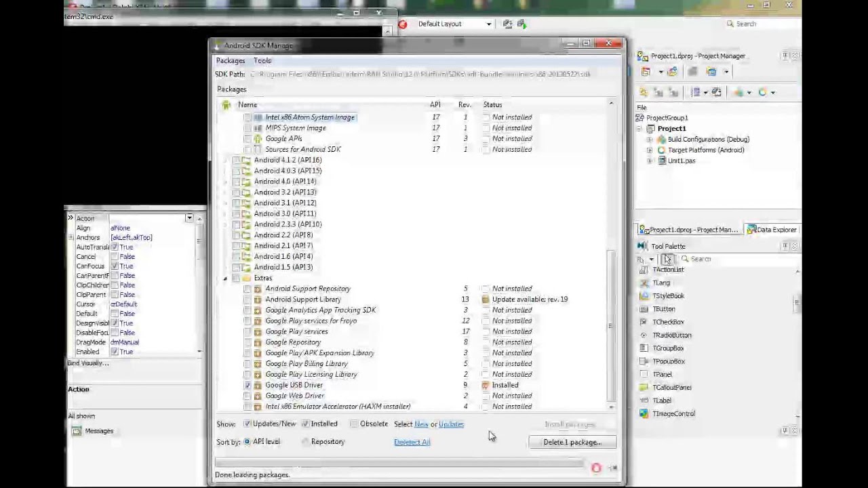Click the red stop loading icon
The height and width of the screenshot is (488, 868).
pos(596,468)
